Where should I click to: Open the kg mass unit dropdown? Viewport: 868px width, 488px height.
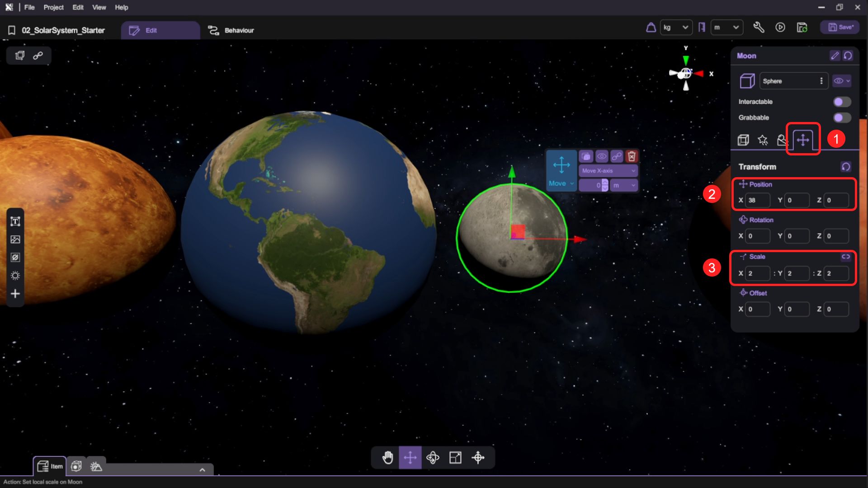[676, 28]
